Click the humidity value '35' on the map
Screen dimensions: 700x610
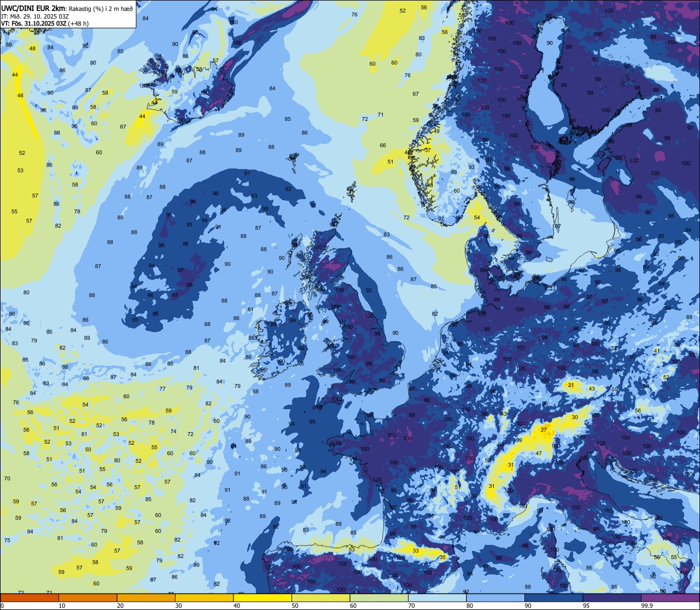tap(443, 557)
